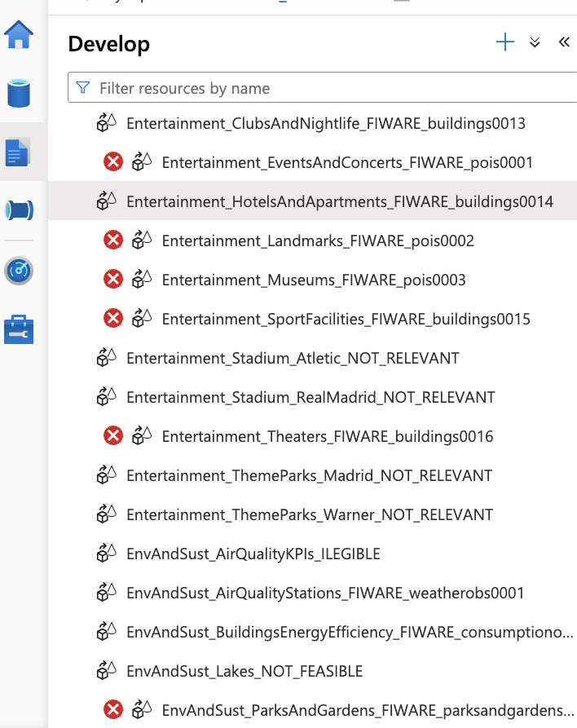Open Entertainment_ThemeParks_Warner_NOT_RELEVANT
Image resolution: width=577 pixels, height=728 pixels.
point(310,514)
